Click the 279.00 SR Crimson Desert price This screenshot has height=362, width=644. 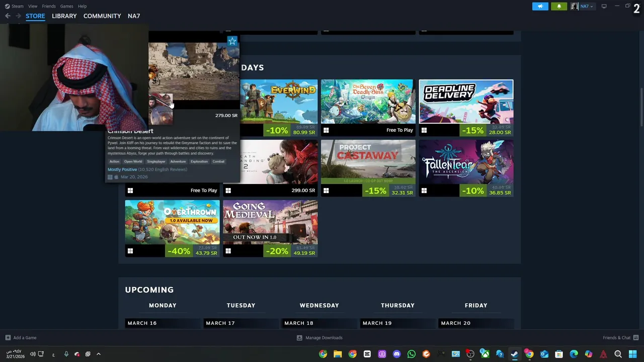[226, 116]
